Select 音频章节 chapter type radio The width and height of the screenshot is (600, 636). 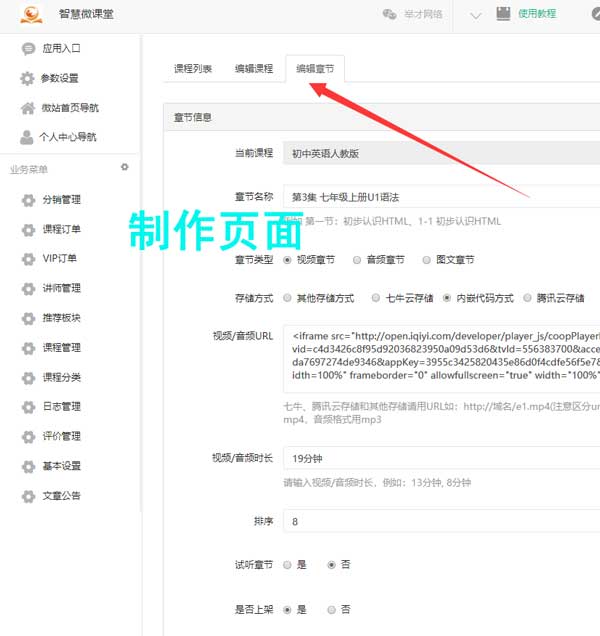(x=357, y=260)
